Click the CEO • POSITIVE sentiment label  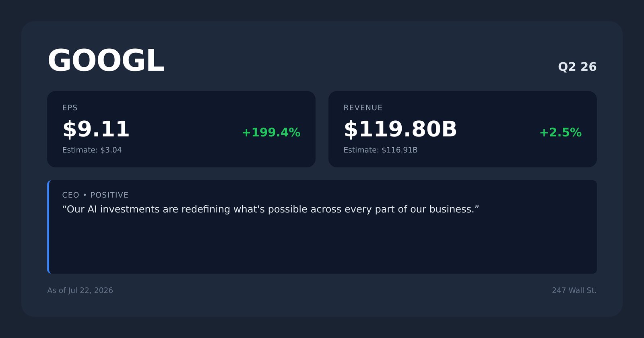(95, 195)
